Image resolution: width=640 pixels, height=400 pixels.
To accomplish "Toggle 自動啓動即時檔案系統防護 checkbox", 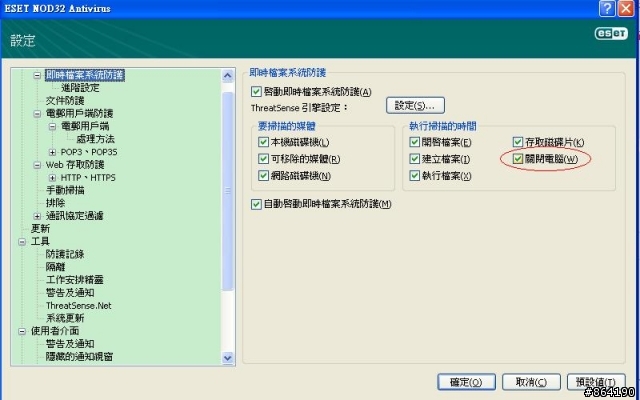I will (x=256, y=204).
